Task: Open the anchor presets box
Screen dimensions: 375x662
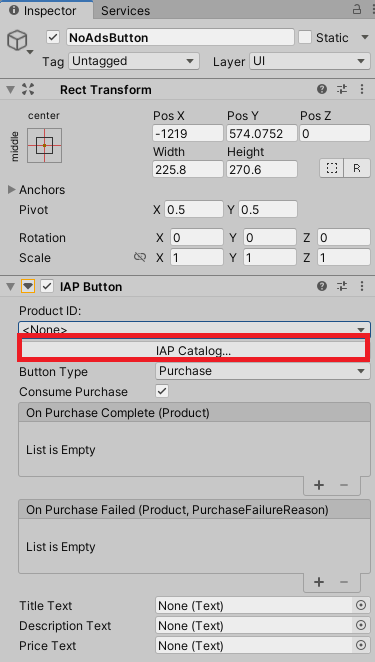Action: [x=44, y=145]
